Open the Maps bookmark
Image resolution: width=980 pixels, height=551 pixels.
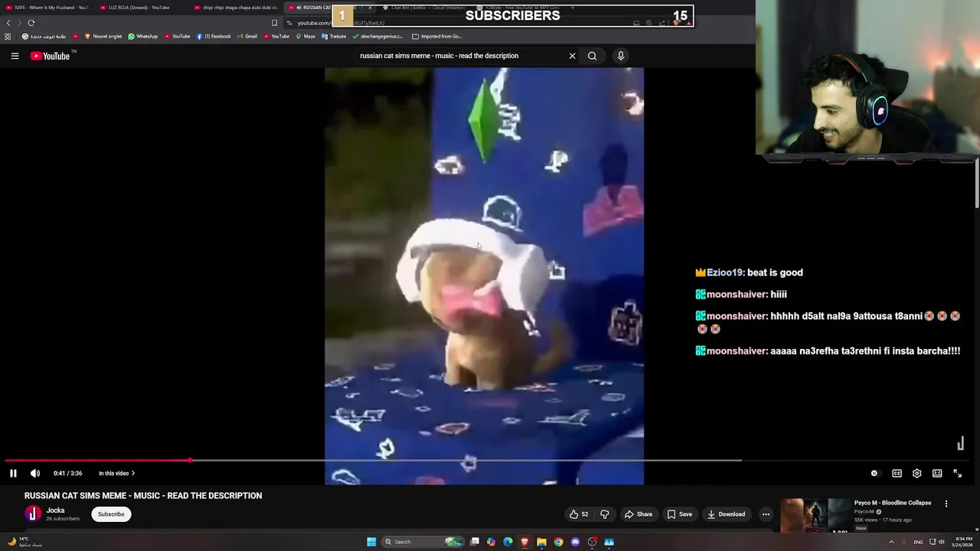click(x=305, y=36)
